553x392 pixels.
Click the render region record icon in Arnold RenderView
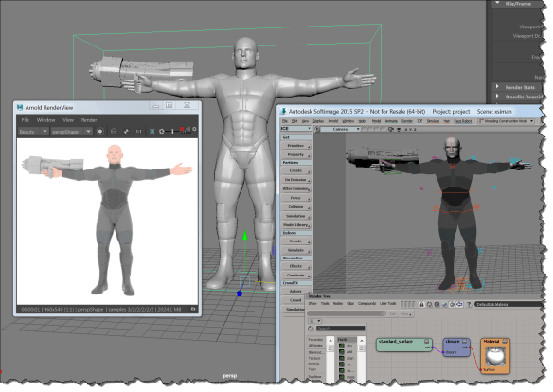pyautogui.click(x=100, y=131)
